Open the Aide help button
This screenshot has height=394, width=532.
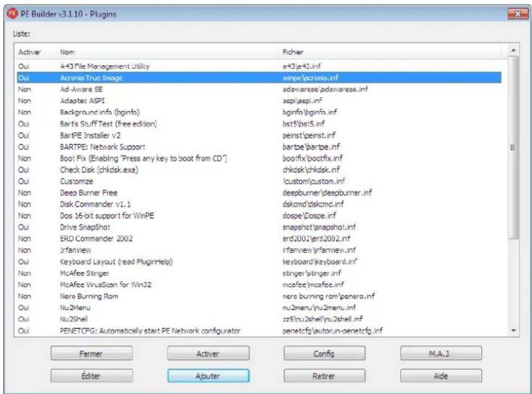[x=441, y=375]
